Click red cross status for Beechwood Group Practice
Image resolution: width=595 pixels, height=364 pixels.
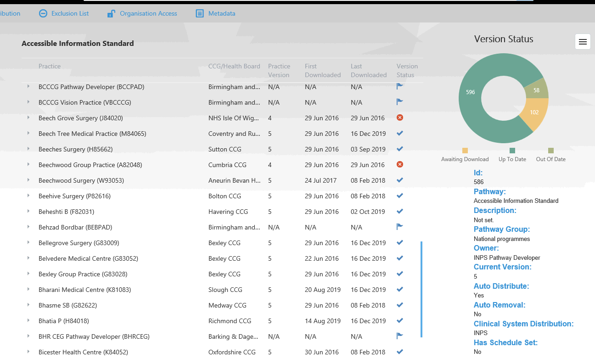pyautogui.click(x=399, y=165)
